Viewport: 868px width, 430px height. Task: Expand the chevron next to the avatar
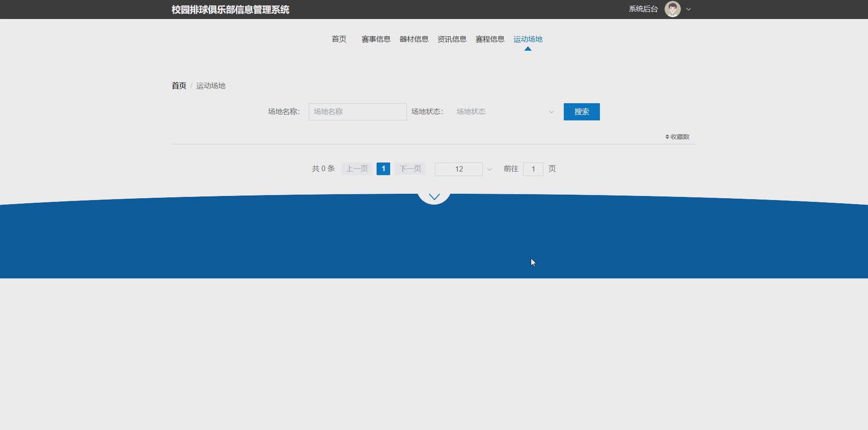click(689, 9)
